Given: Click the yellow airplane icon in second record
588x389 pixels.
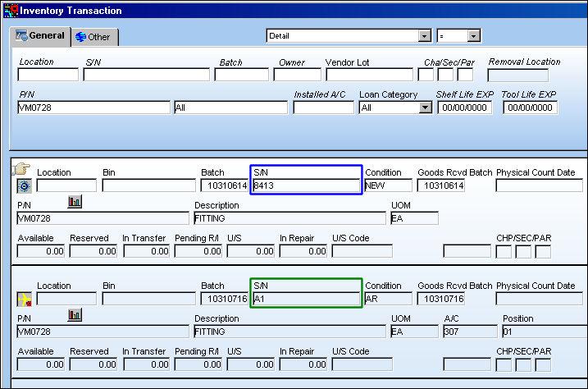Looking at the screenshot, I should pos(25,300).
